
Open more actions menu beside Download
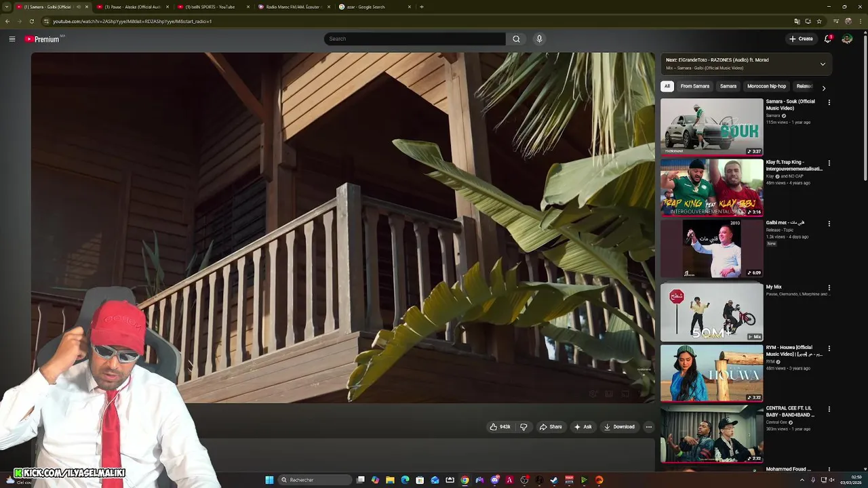[648, 427]
